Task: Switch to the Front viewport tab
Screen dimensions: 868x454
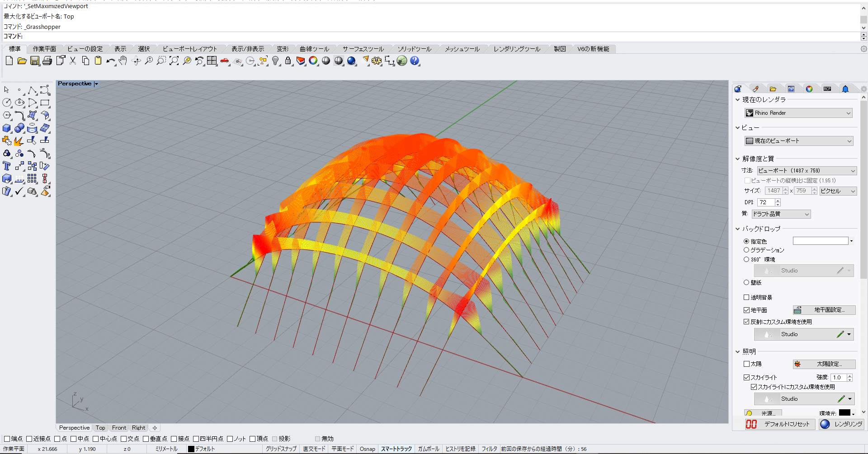Action: [119, 428]
